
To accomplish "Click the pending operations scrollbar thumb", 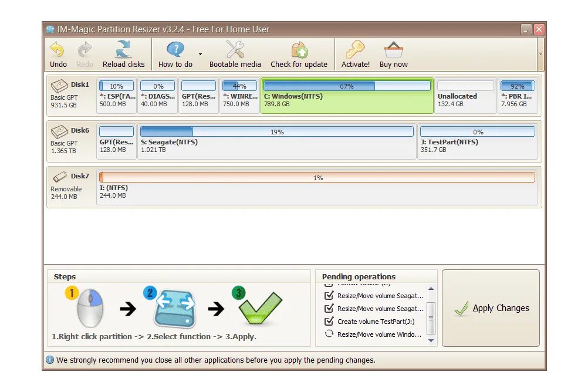I will (431, 318).
